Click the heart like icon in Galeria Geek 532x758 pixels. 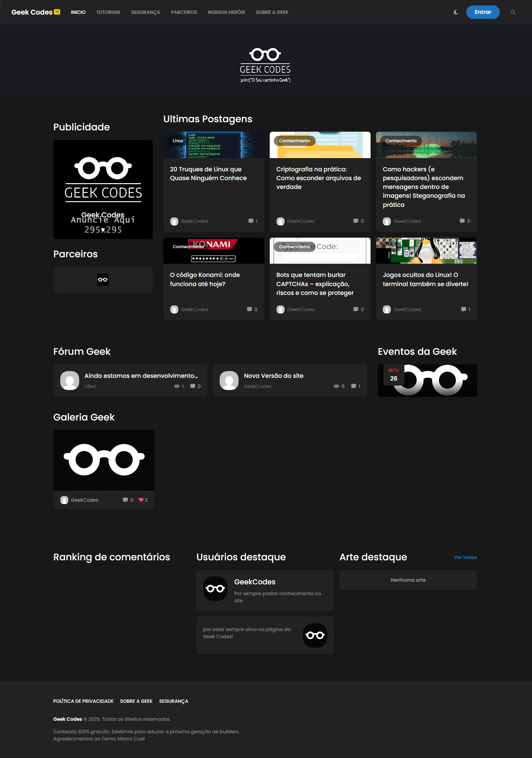pos(141,500)
